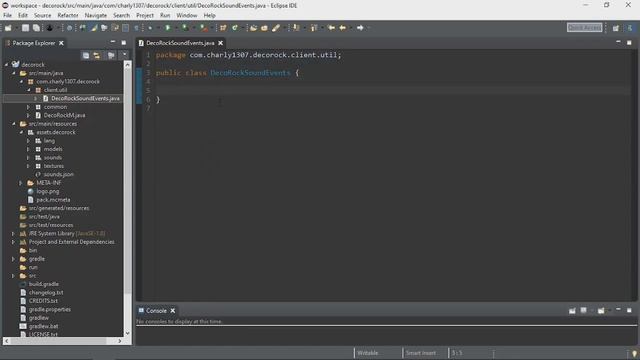The height and width of the screenshot is (360, 640).
Task: Click the Open Task toolbar icon
Action: pos(264,28)
